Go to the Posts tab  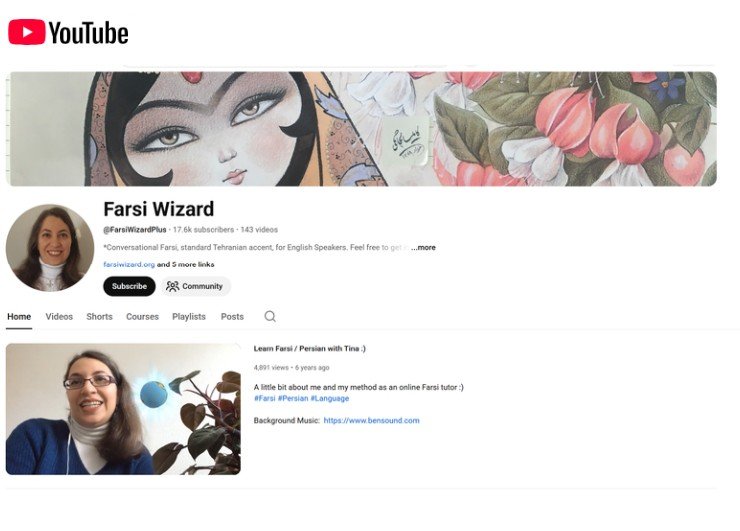232,317
